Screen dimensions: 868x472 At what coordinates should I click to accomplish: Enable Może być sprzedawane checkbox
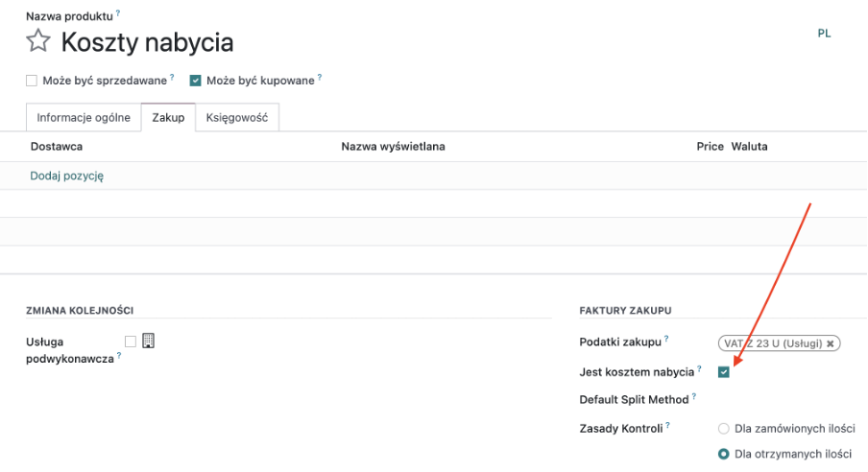tap(32, 81)
